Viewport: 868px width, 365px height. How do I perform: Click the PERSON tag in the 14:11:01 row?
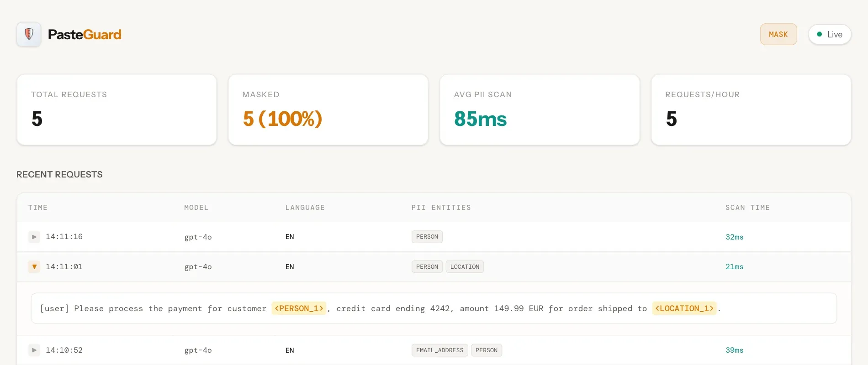click(x=427, y=266)
